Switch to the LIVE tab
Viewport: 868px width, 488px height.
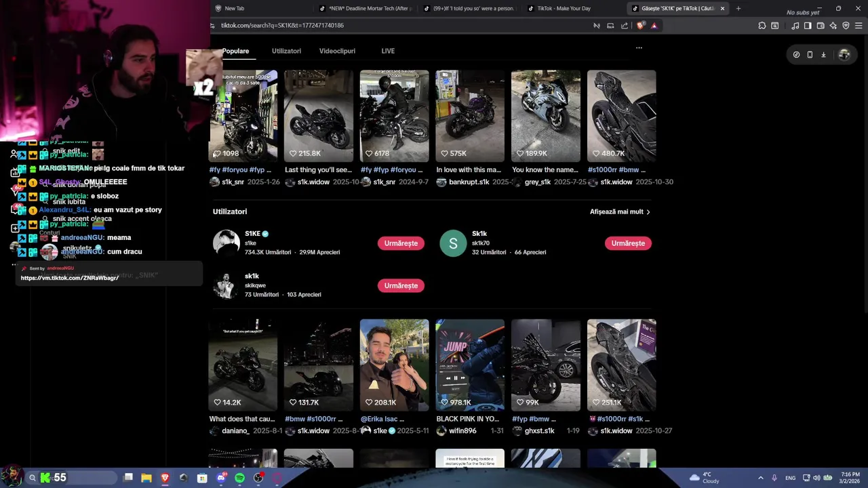coord(388,51)
